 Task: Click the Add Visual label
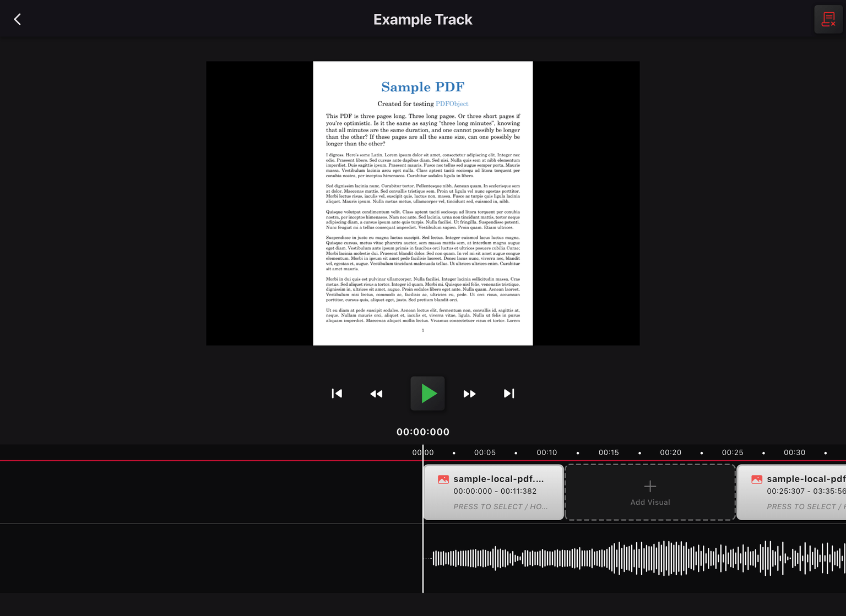[x=650, y=502]
